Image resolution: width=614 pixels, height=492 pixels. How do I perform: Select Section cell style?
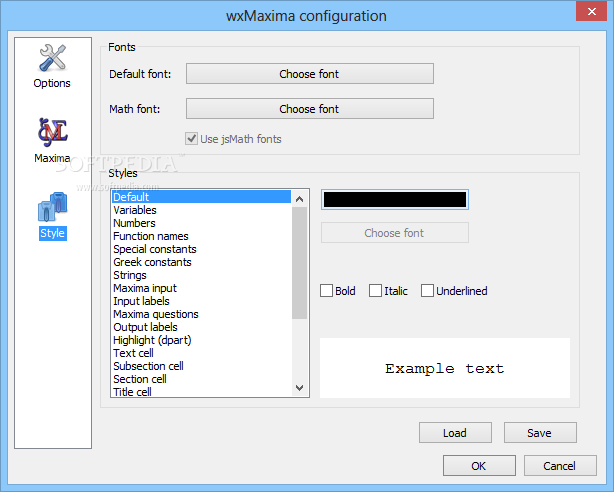click(x=201, y=379)
